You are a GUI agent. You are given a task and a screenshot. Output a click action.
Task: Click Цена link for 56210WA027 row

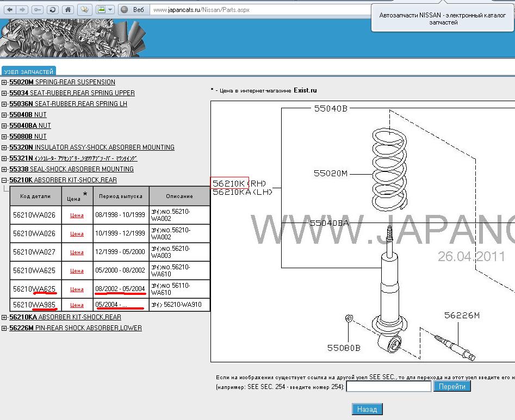[x=77, y=252]
